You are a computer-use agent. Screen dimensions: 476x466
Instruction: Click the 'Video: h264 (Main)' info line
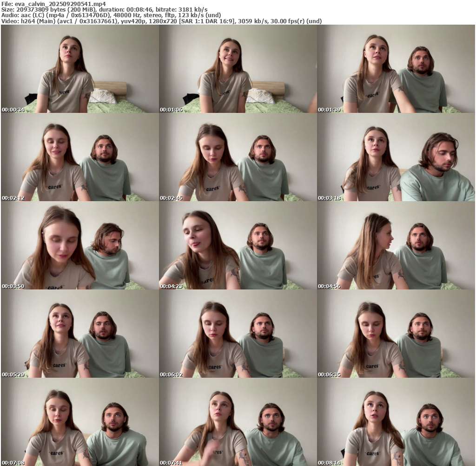coord(161,21)
